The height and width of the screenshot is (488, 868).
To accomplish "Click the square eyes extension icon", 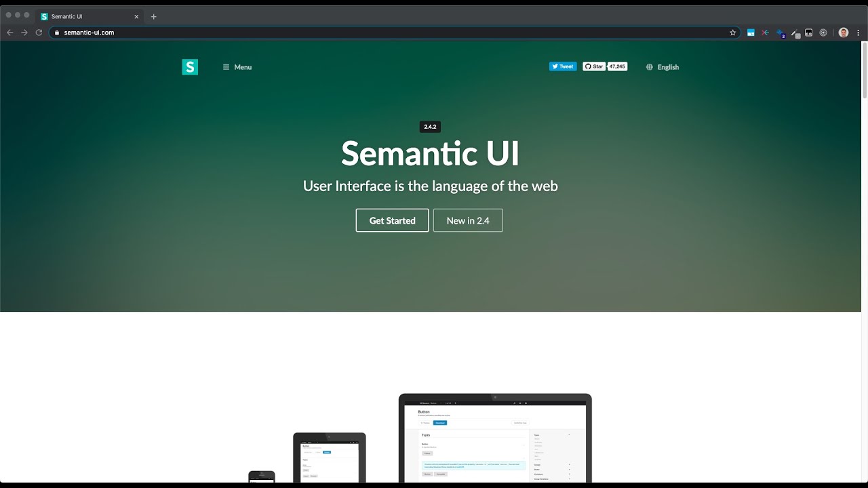I will (x=808, y=33).
